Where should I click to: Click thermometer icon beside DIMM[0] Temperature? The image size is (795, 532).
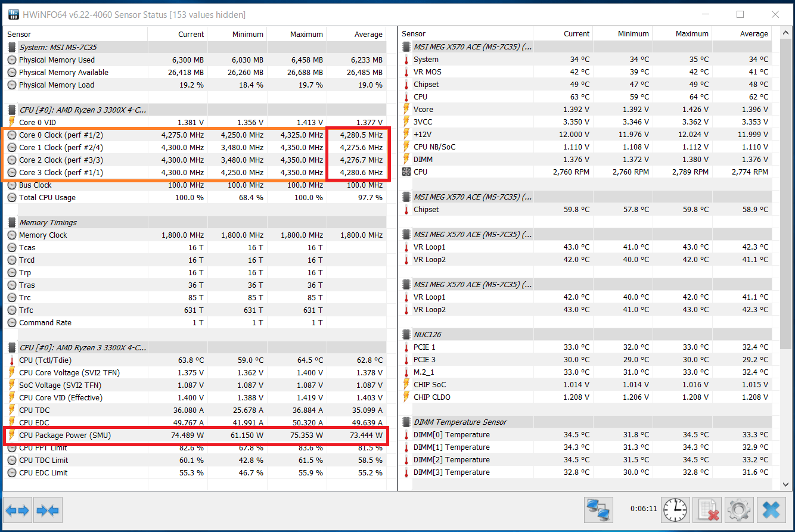pos(406,434)
